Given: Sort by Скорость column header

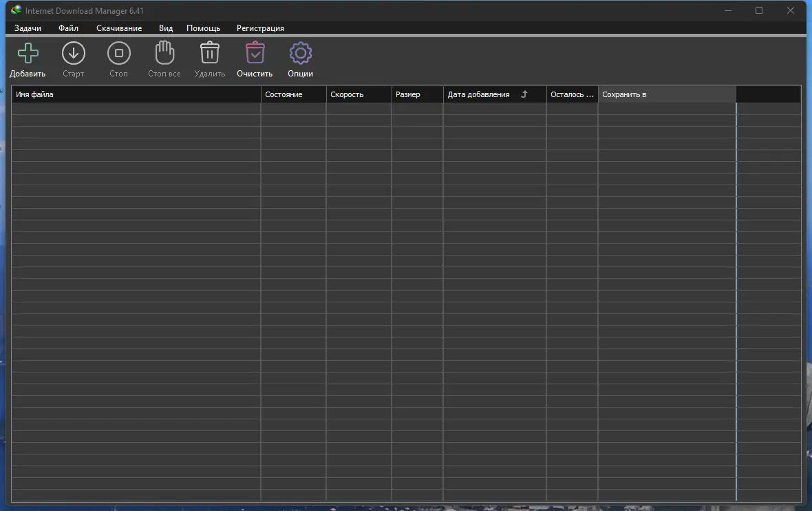Looking at the screenshot, I should 359,94.
